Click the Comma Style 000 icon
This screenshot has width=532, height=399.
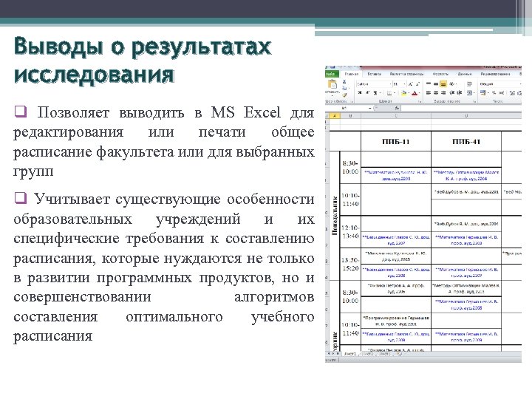pyautogui.click(x=502, y=92)
